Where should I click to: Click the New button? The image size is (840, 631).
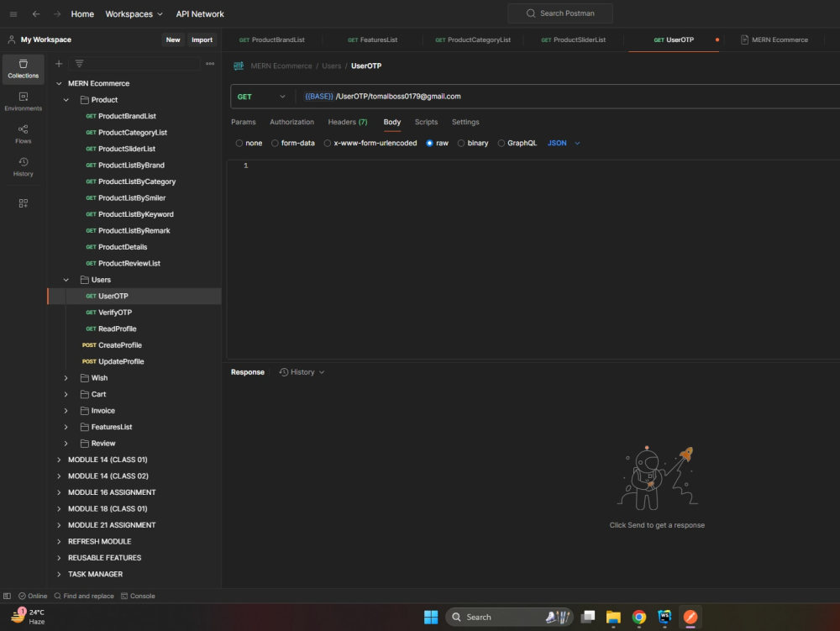coord(173,39)
